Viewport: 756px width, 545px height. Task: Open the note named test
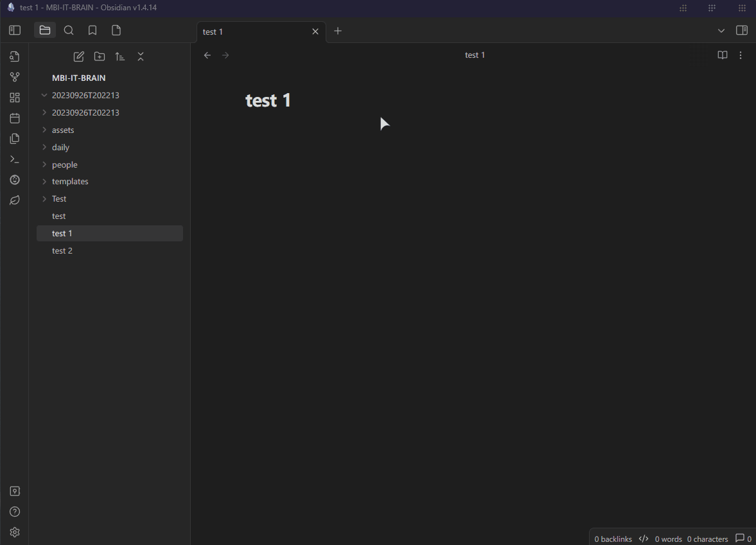click(x=109, y=216)
